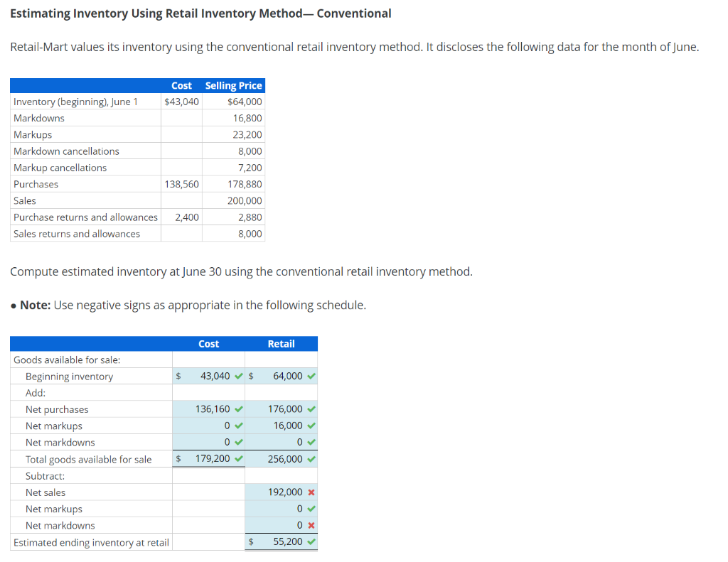Click the Net markups cost input under Add
This screenshot has width=728, height=562.
point(208,426)
